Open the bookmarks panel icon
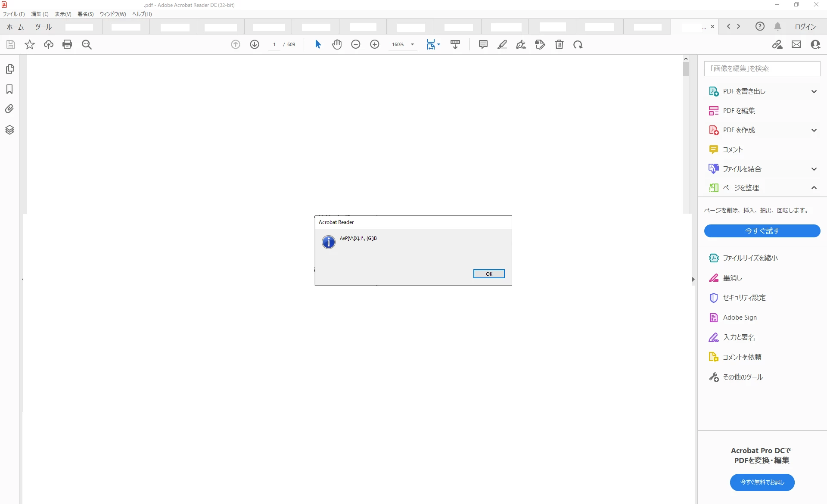The height and width of the screenshot is (504, 827). coord(9,89)
